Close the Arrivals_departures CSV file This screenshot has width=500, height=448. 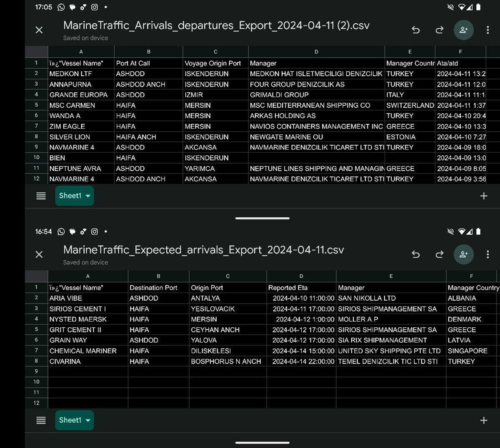(x=39, y=30)
